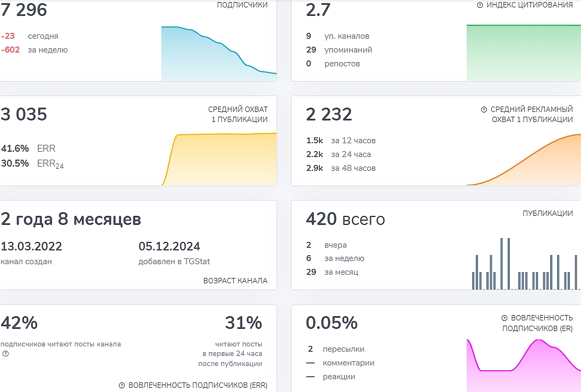The height and width of the screenshot is (392, 581).
Task: Open the 'упоминаний' mentions count
Action: point(348,50)
